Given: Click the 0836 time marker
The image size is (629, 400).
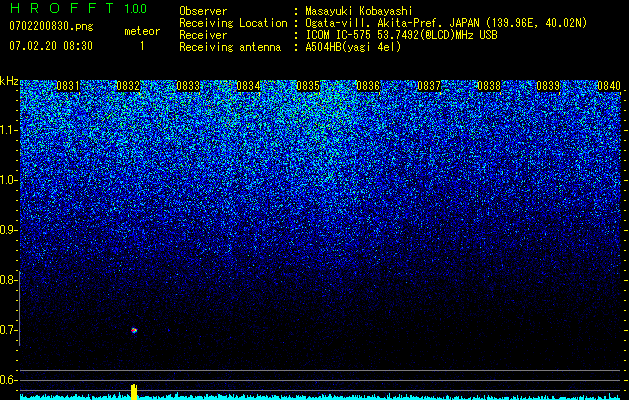Looking at the screenshot, I should tap(368, 86).
